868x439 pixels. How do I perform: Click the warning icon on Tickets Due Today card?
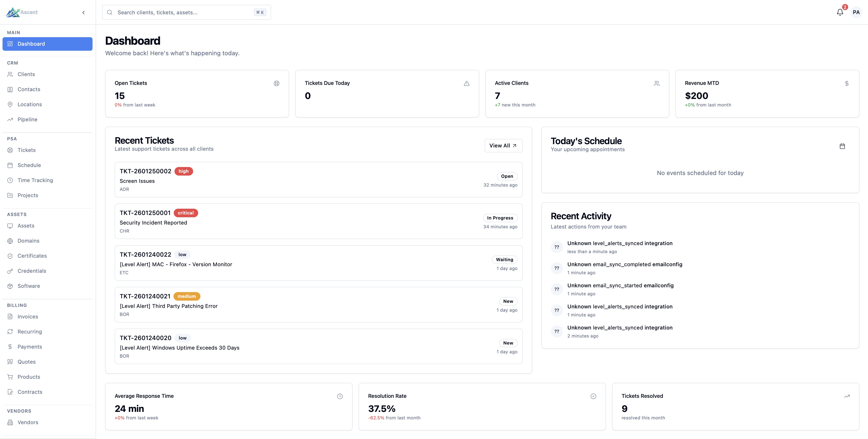(x=466, y=83)
